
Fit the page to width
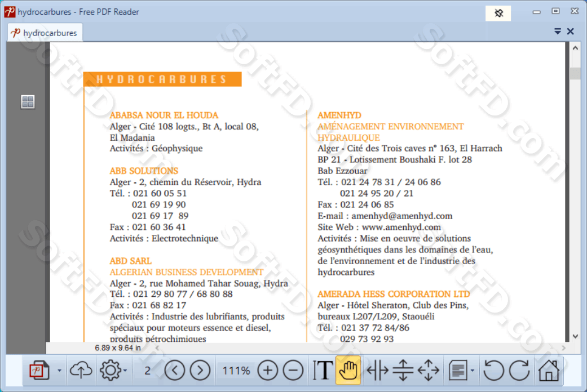pos(377,371)
